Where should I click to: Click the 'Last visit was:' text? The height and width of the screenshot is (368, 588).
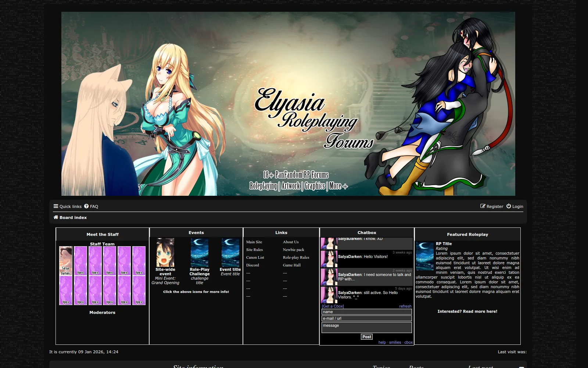[512, 352]
